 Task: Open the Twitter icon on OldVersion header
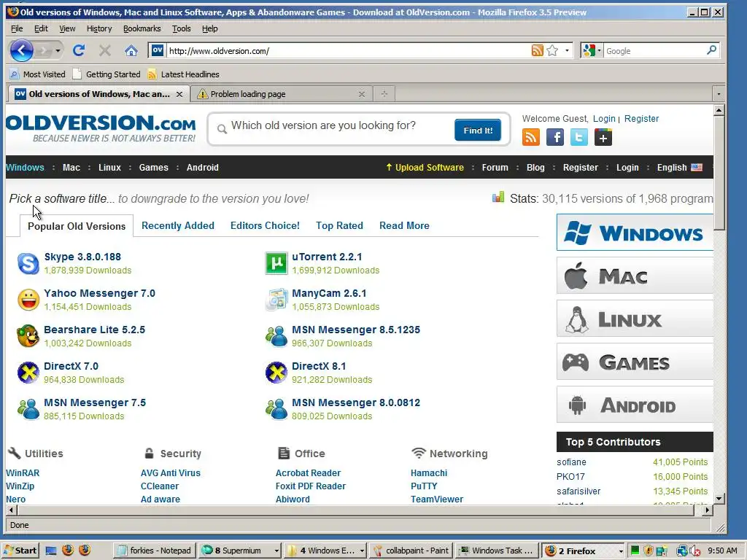click(578, 137)
